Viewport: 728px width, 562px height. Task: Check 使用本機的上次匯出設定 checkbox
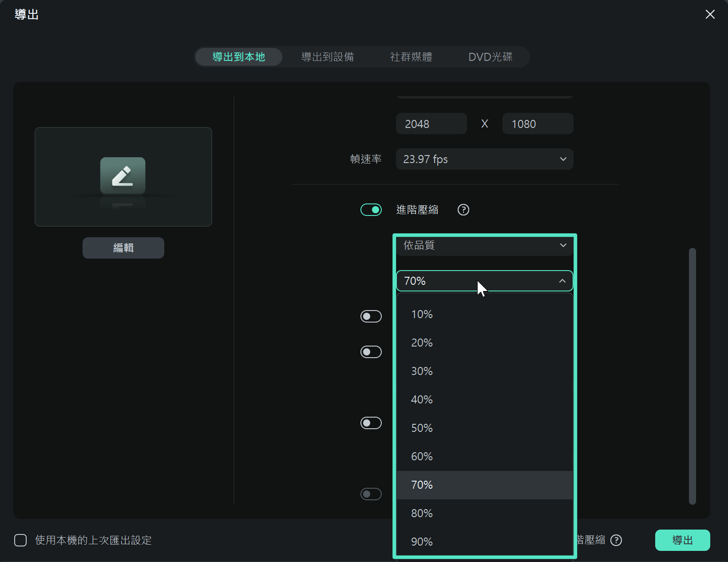click(x=20, y=540)
